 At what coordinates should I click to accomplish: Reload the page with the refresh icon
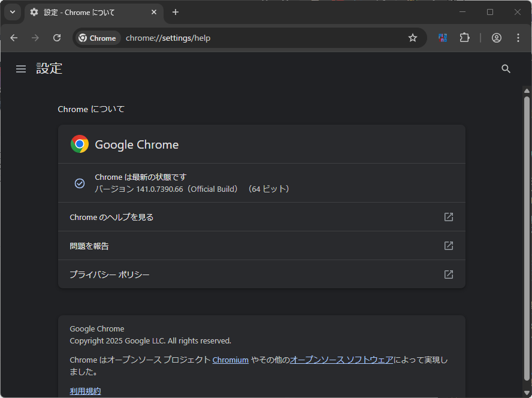(57, 37)
